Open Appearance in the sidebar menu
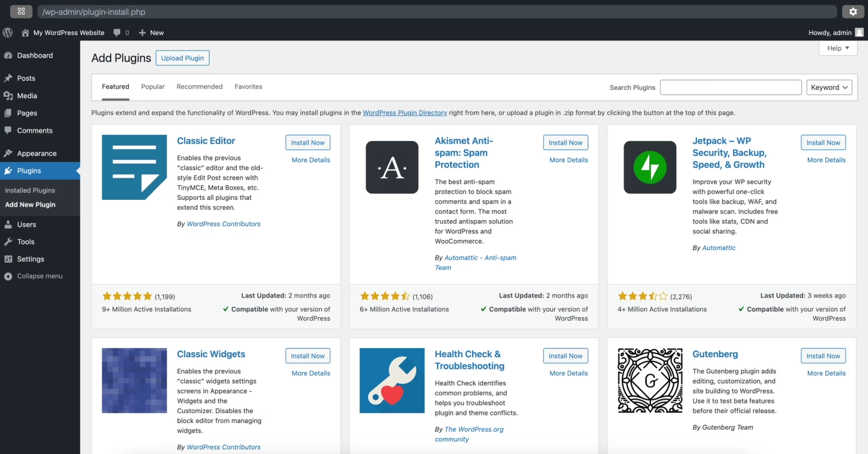 tap(36, 154)
